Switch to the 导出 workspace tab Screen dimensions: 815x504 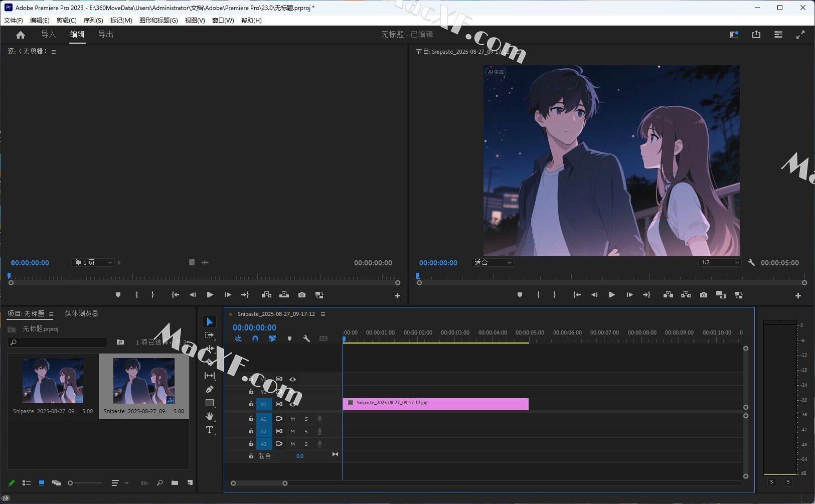tap(106, 35)
